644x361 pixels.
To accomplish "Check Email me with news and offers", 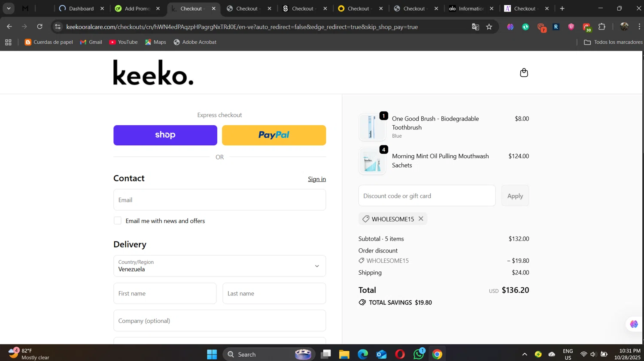I will click(x=117, y=221).
